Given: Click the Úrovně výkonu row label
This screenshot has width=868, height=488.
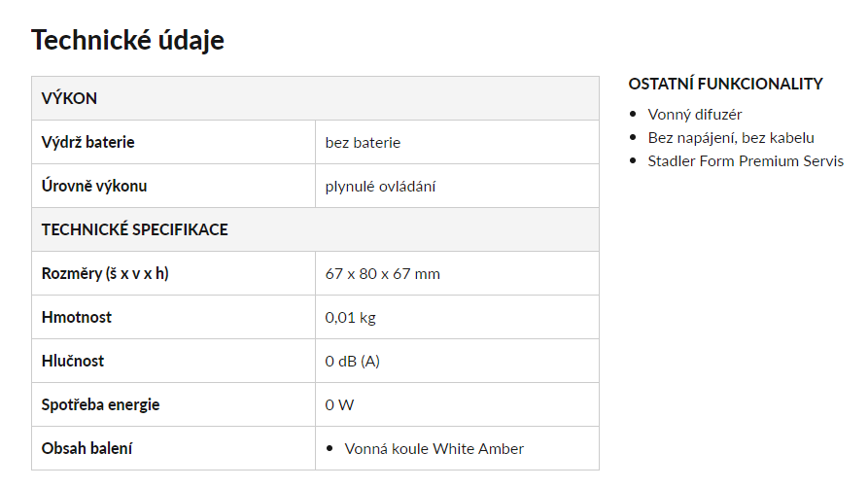Looking at the screenshot, I should 94,186.
